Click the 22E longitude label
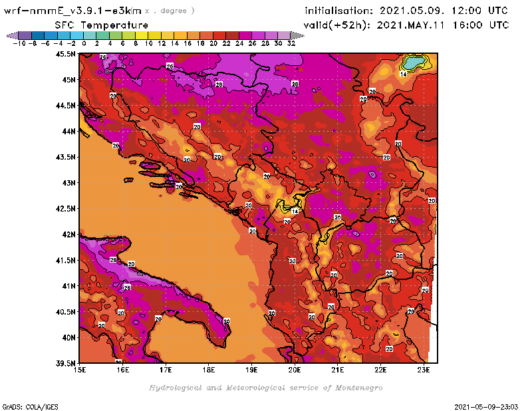 pyautogui.click(x=380, y=370)
